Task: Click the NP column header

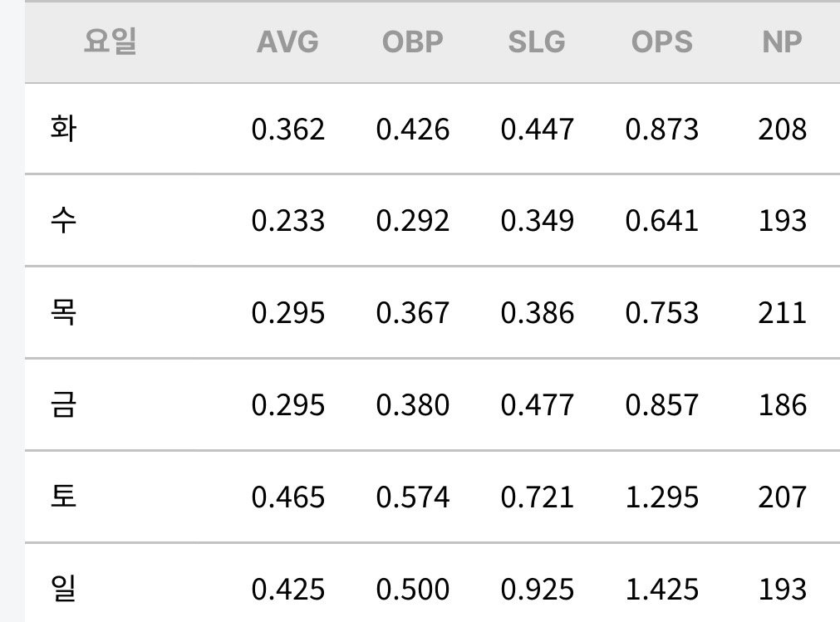Action: (782, 42)
